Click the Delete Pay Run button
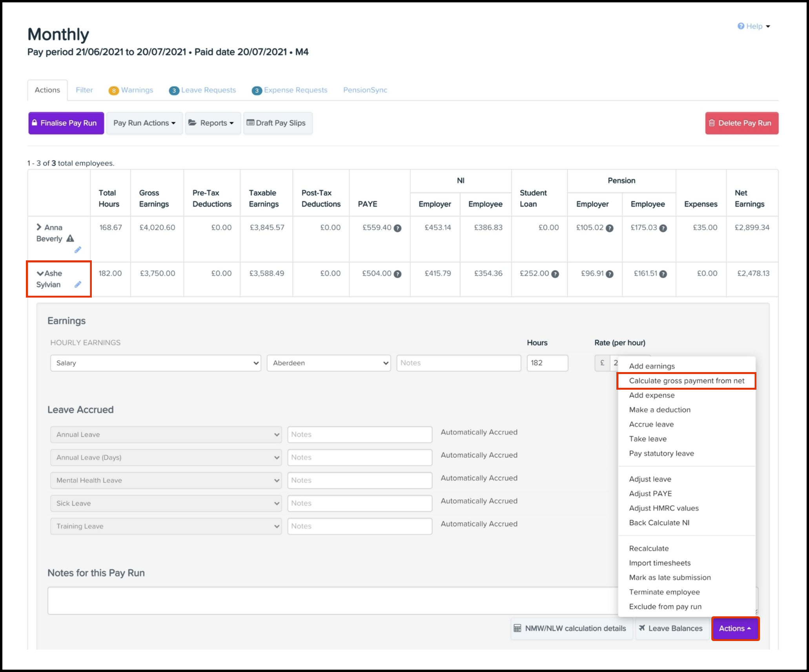The height and width of the screenshot is (672, 809). pos(742,123)
